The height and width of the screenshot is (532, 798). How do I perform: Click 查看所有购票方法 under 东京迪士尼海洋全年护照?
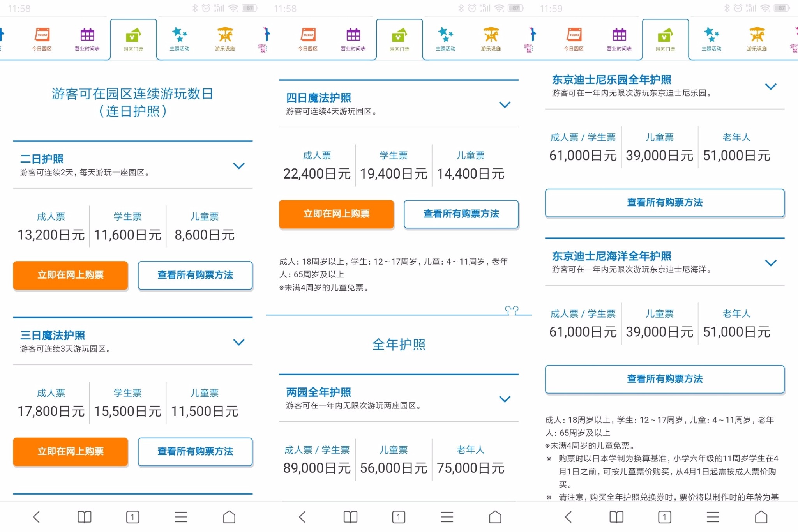coord(665,379)
